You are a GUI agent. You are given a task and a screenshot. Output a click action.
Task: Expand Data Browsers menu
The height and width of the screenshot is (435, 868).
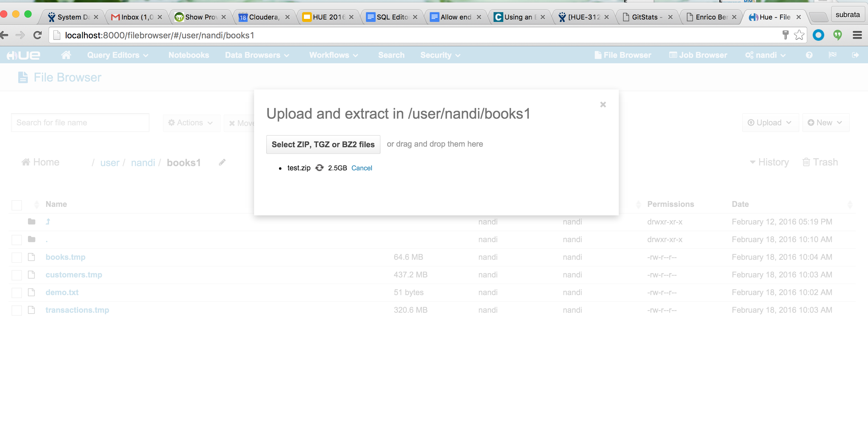[257, 55]
